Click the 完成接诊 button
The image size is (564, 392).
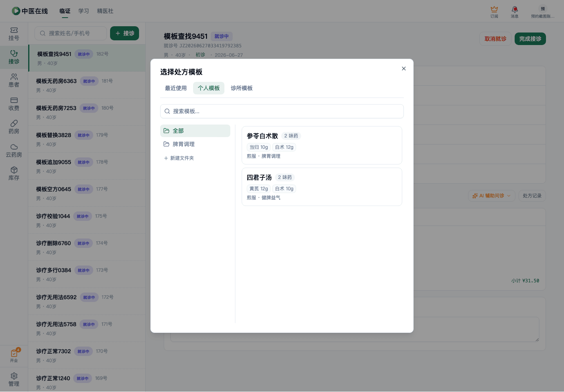530,39
